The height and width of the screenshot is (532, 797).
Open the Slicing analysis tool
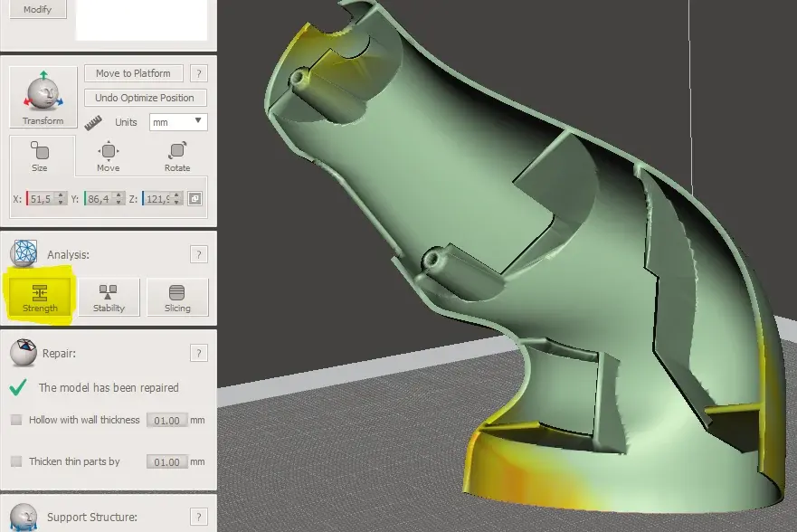(x=177, y=297)
